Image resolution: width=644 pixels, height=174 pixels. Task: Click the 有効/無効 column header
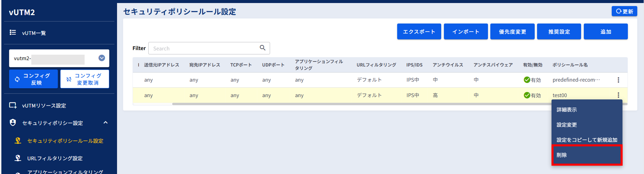pyautogui.click(x=532, y=65)
